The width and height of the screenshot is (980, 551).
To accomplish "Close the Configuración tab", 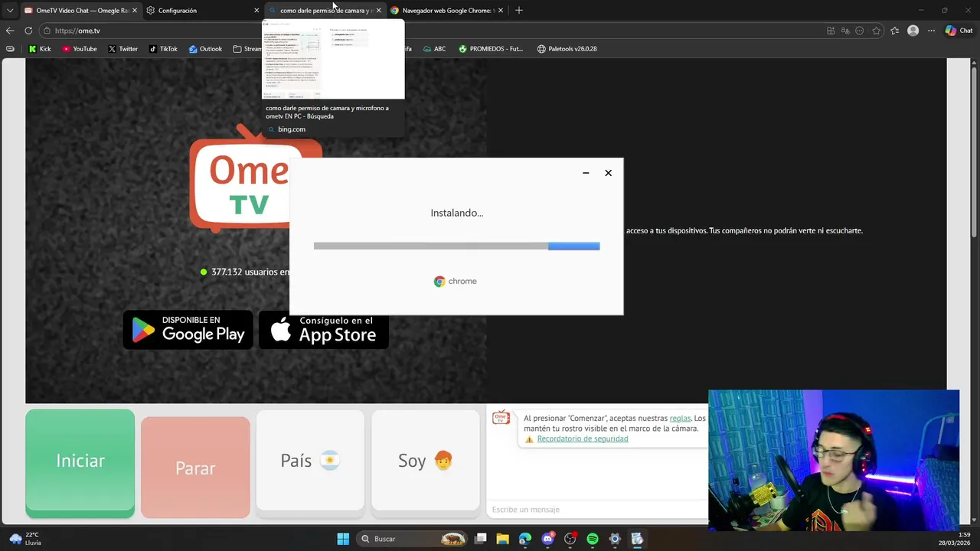I will tap(256, 11).
